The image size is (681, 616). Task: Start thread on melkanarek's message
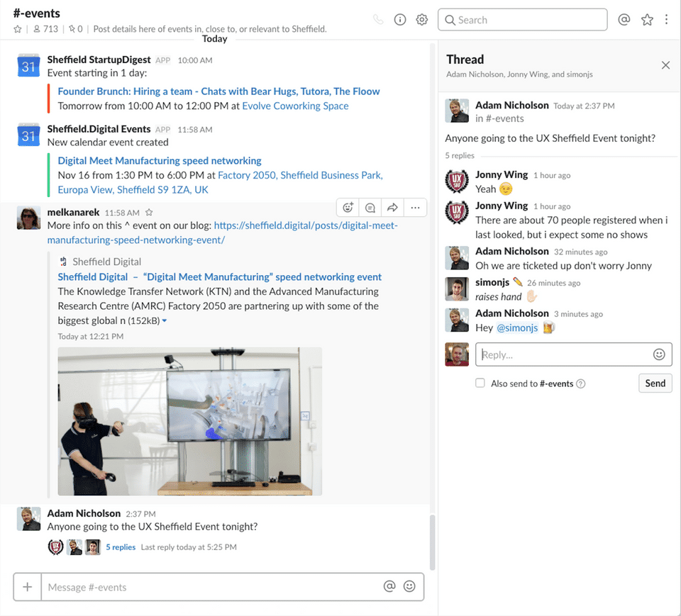coord(370,208)
